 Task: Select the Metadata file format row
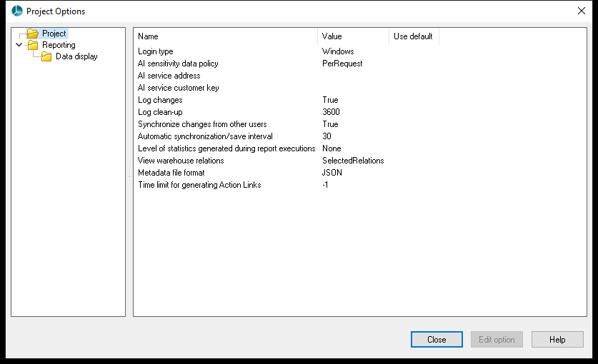tap(171, 173)
